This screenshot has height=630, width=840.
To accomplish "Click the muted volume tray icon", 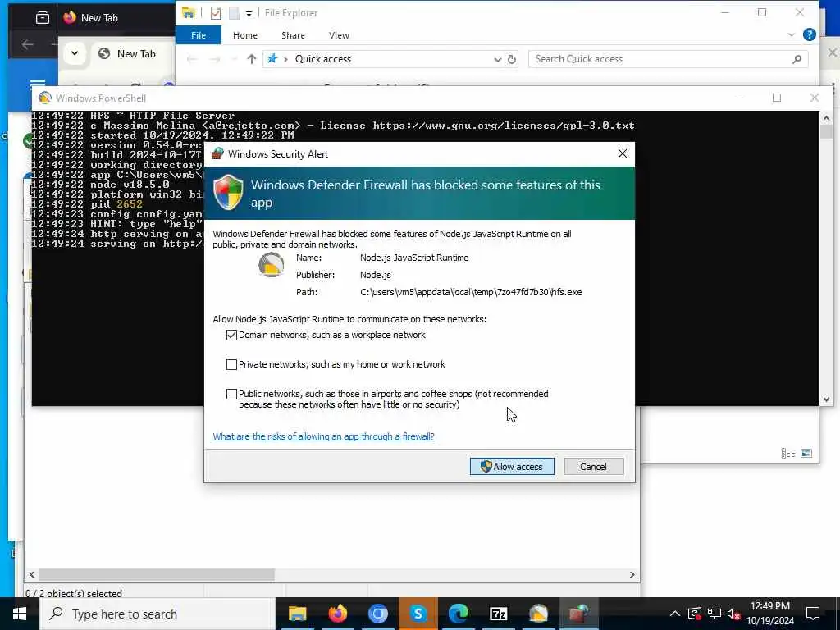I will click(733, 614).
